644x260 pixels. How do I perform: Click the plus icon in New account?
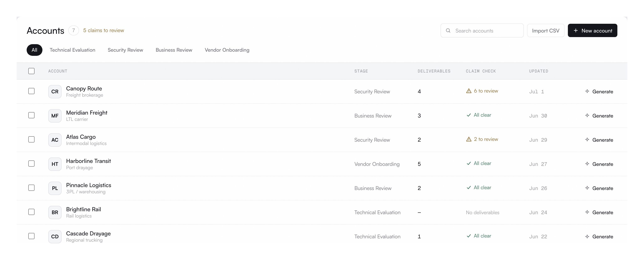click(576, 31)
